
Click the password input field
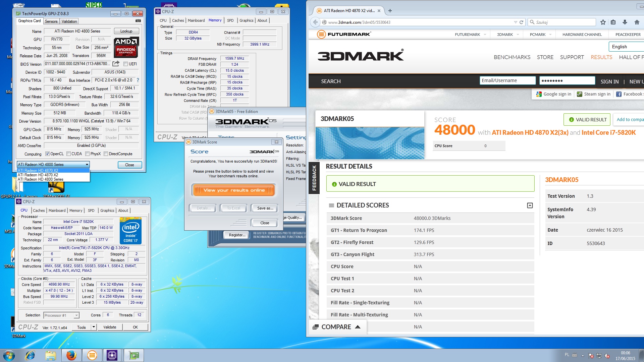click(567, 80)
